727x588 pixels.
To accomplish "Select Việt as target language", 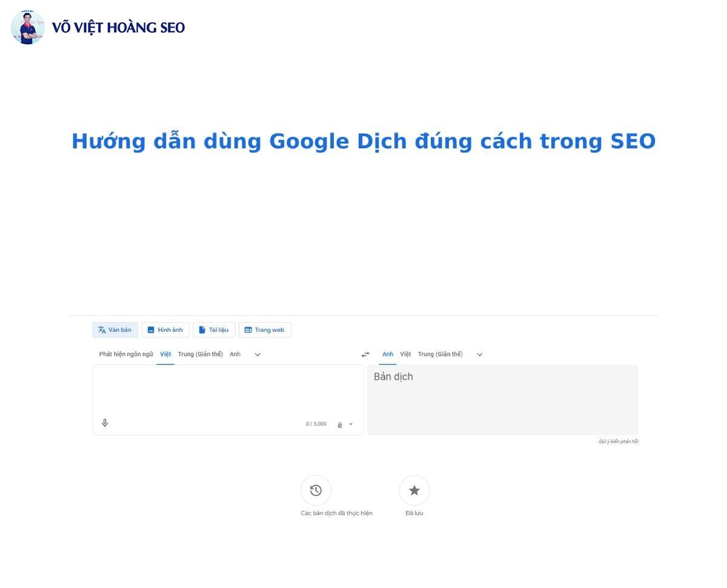I will point(405,354).
